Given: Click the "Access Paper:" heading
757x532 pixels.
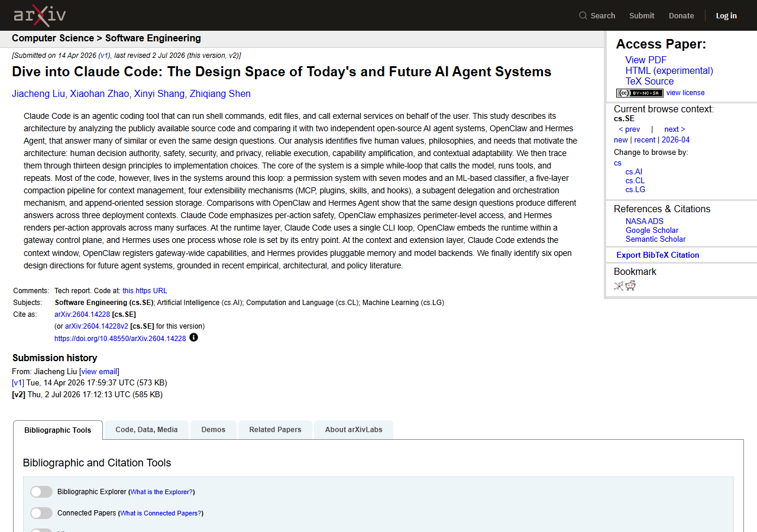Looking at the screenshot, I should [x=661, y=44].
